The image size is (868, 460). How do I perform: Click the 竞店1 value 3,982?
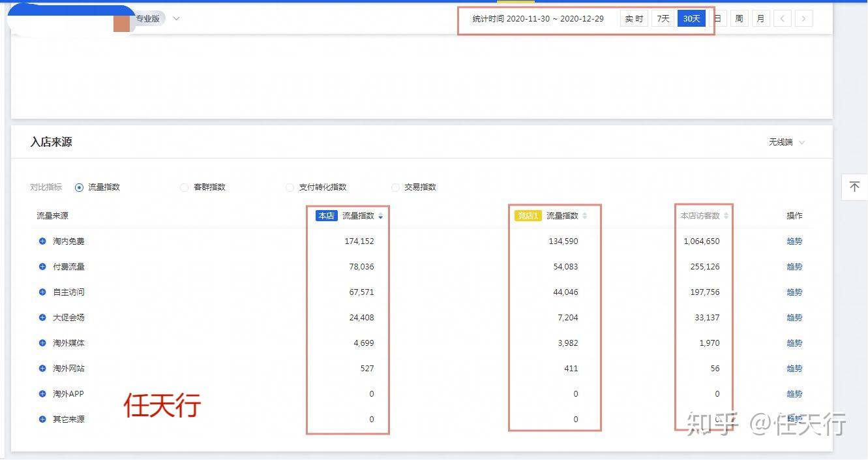[567, 343]
